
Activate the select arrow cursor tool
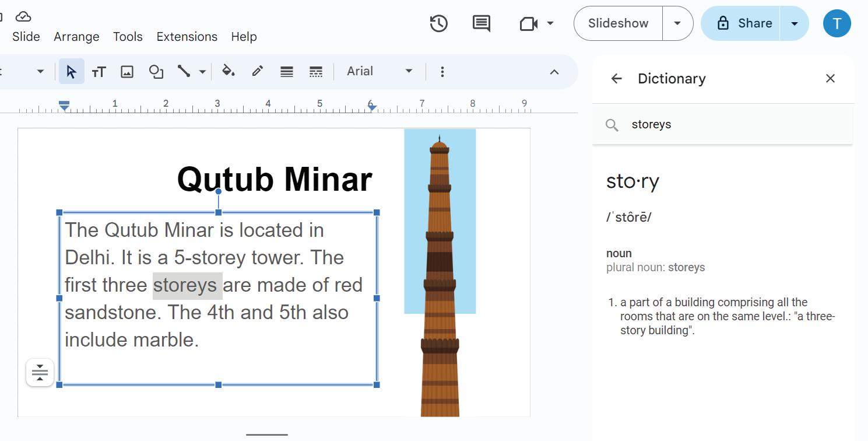tap(71, 72)
